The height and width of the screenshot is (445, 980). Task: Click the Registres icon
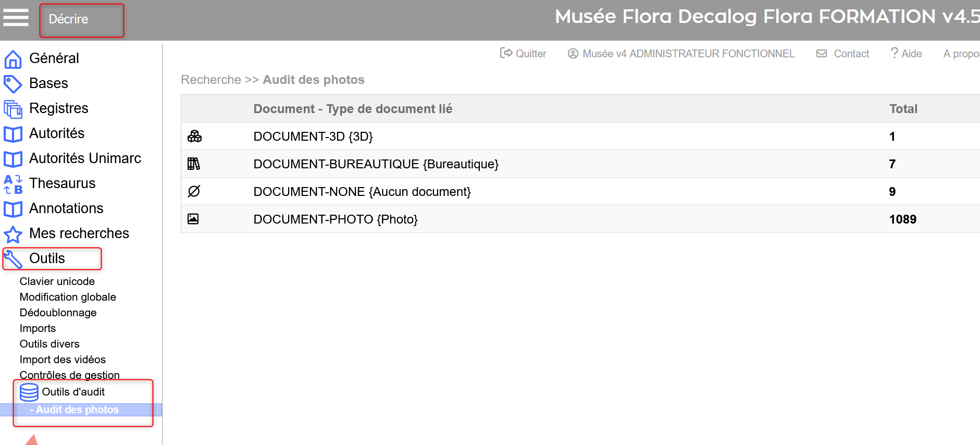pos(13,109)
